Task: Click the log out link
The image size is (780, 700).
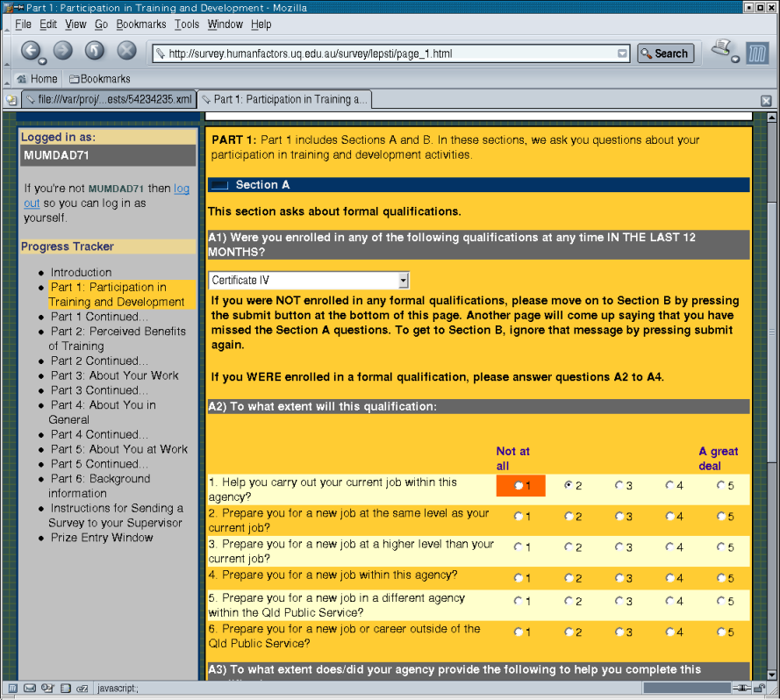Action: [x=181, y=189]
